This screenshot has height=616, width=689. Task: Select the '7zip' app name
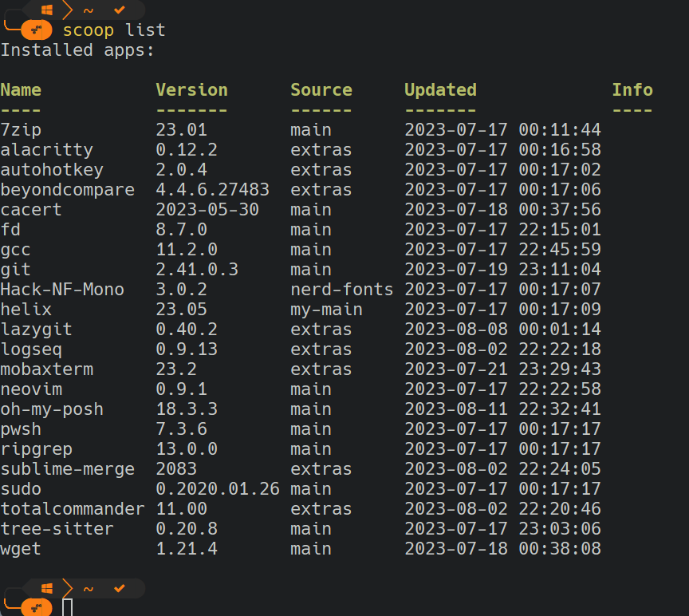pyautogui.click(x=21, y=130)
